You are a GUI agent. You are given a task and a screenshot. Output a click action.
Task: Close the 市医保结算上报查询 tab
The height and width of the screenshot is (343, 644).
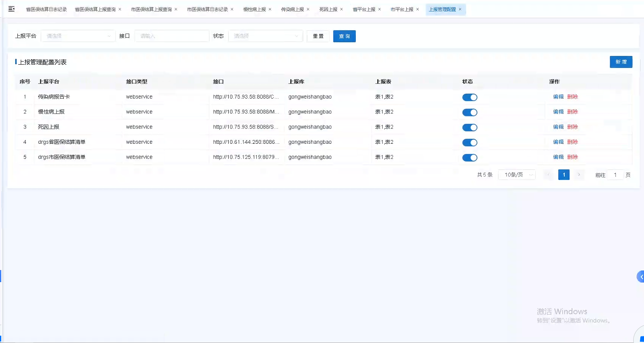(176, 9)
